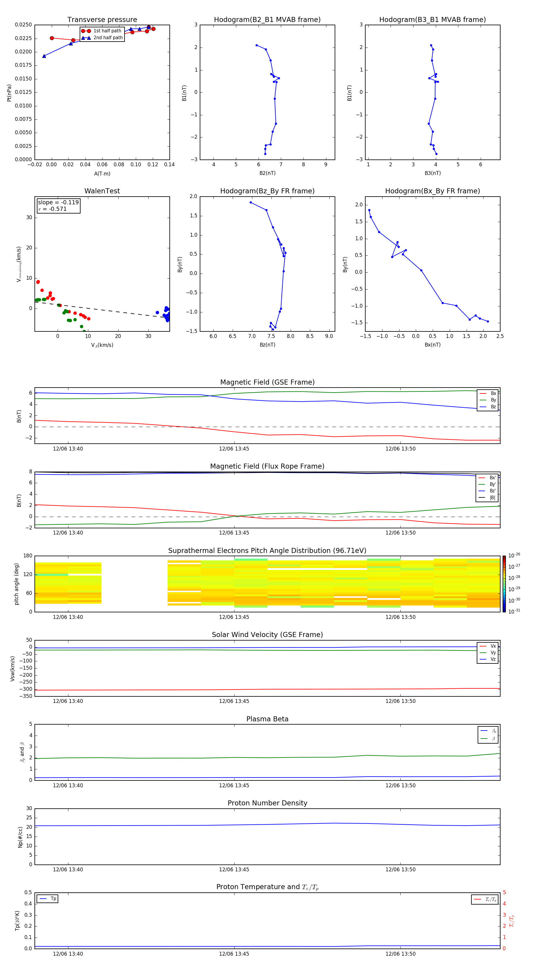Click the "Magnetic Field (Flux Rope Frame)" title
The image size is (535, 980).
point(267,467)
